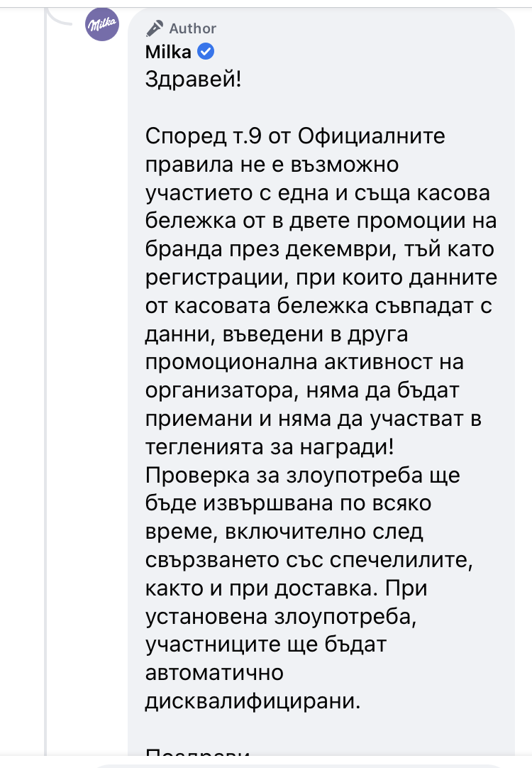Screen dimensions: 532x768
Task: Click the word "автоматично"
Action: 214,674
